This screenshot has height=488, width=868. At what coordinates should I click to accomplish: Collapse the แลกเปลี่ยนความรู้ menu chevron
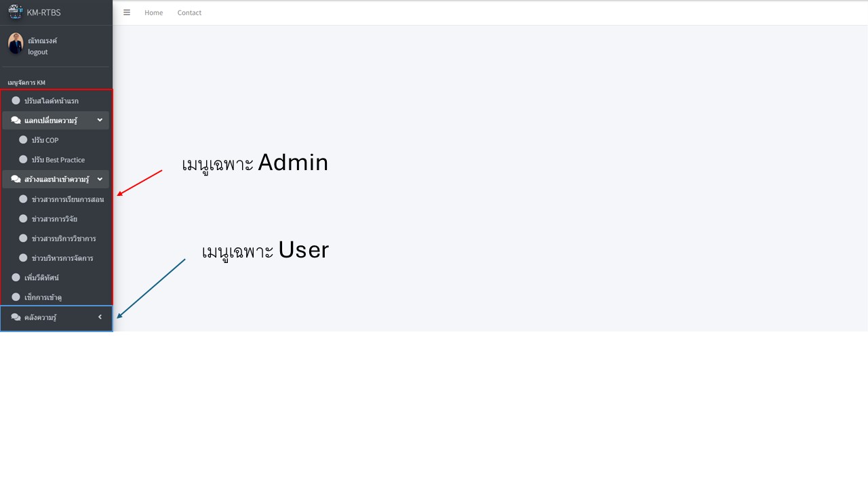pyautogui.click(x=100, y=121)
